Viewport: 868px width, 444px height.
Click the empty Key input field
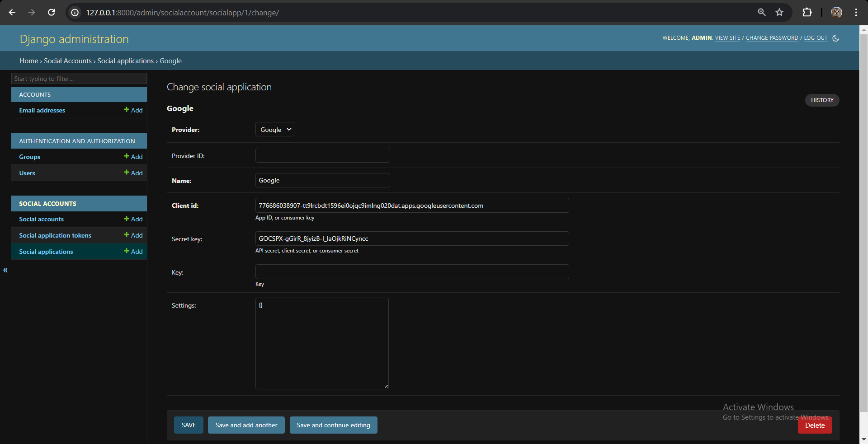tap(412, 272)
